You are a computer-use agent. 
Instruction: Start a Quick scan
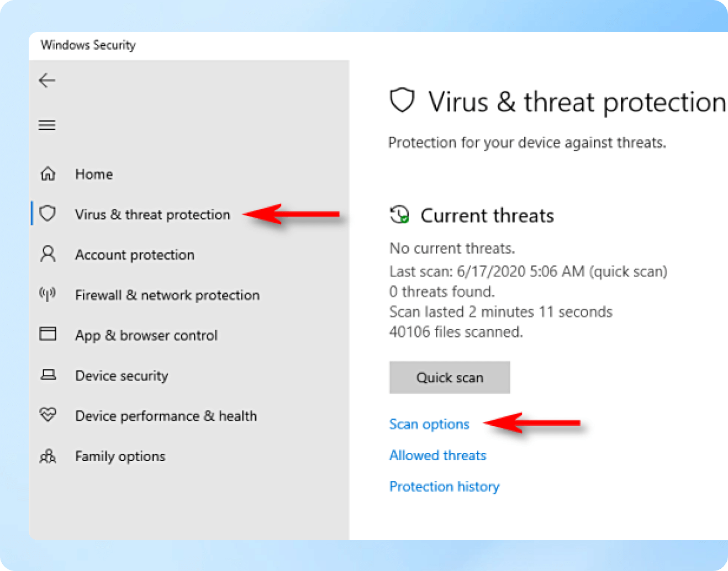click(x=450, y=377)
